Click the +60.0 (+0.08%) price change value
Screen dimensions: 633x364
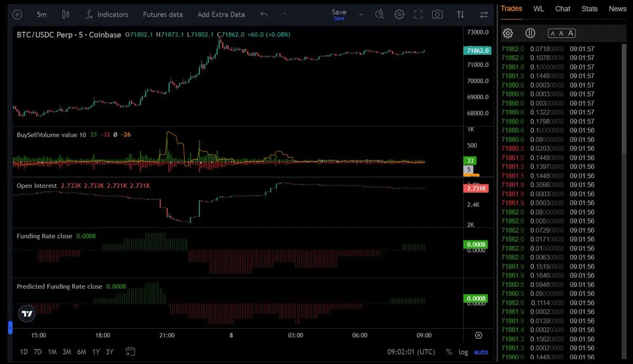click(x=268, y=34)
